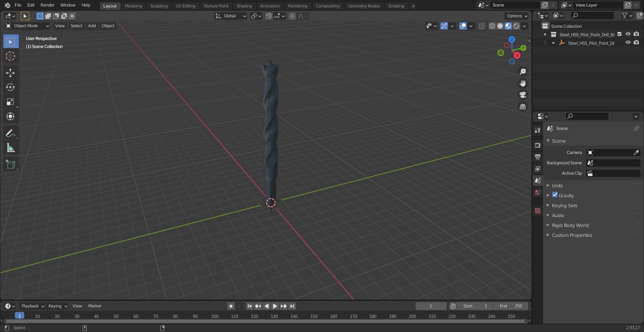Open viewport shading options arrow

[525, 26]
